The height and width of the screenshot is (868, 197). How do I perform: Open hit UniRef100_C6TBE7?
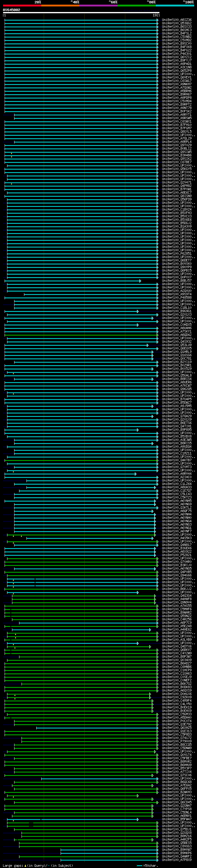pyautogui.click(x=177, y=162)
